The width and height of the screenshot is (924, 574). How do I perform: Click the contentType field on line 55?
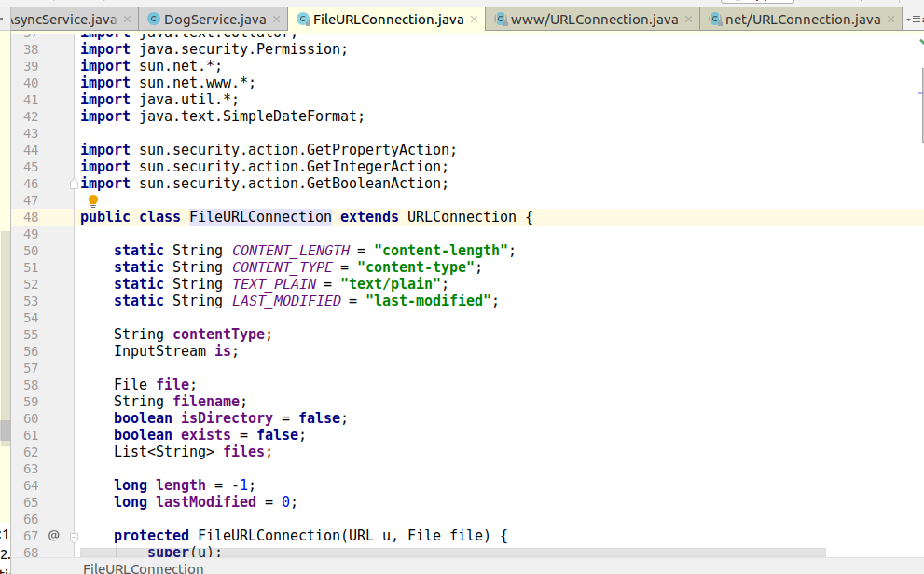click(218, 335)
